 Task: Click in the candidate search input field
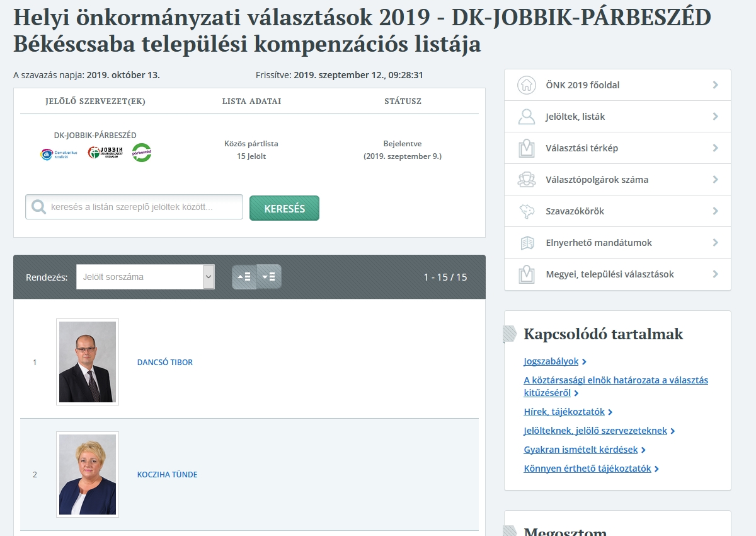134,207
